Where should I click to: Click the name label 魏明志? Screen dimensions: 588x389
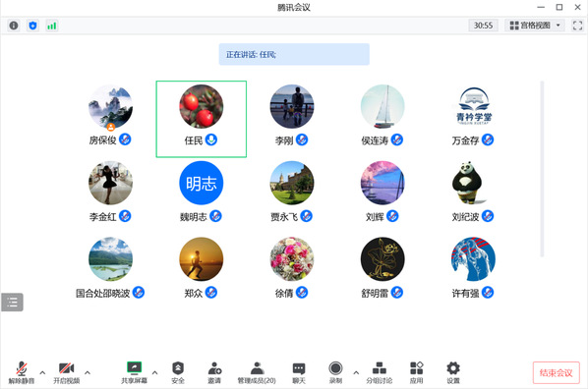(x=193, y=217)
